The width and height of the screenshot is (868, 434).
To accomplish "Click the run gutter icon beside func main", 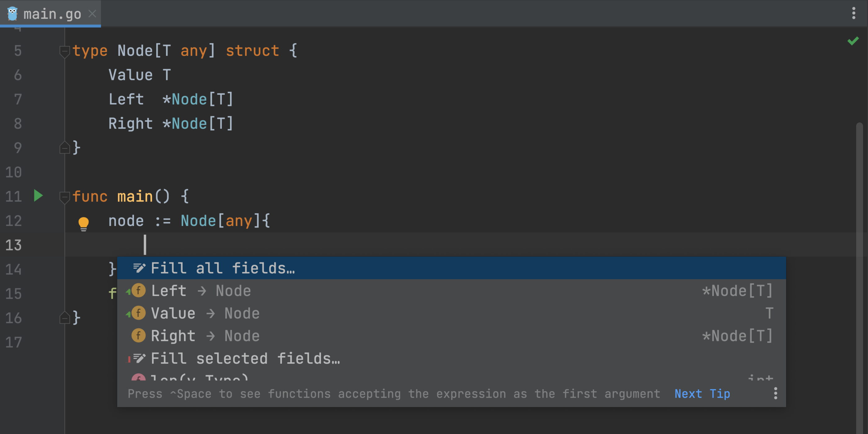I will pyautogui.click(x=38, y=196).
